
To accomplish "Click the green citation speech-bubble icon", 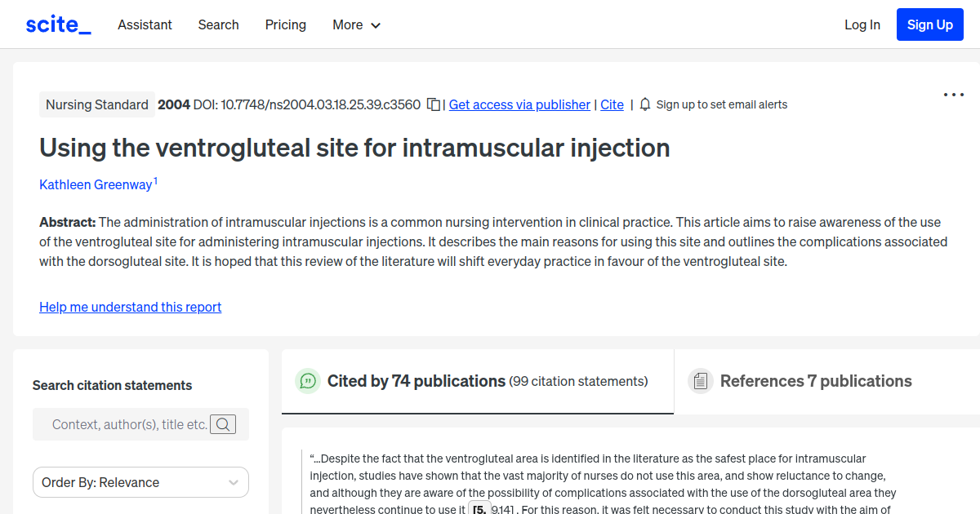I will (307, 381).
